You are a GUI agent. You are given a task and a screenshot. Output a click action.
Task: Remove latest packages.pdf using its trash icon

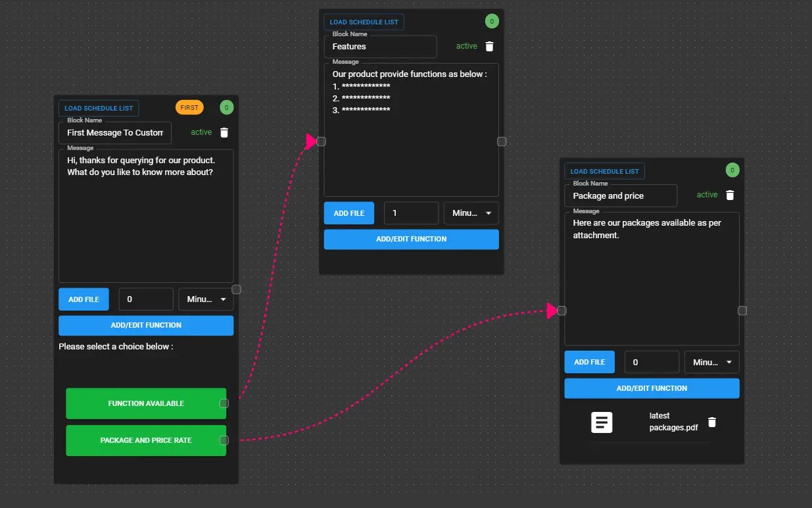[712, 422]
